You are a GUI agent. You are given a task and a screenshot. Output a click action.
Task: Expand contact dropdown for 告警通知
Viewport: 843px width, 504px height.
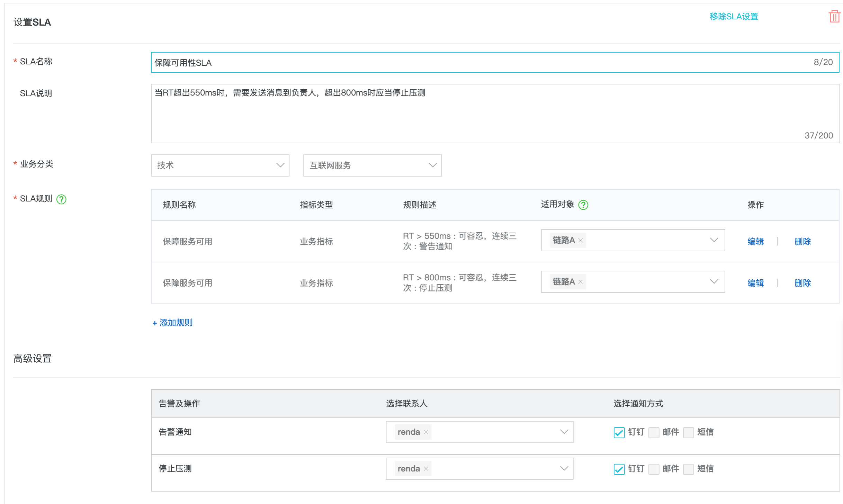564,432
